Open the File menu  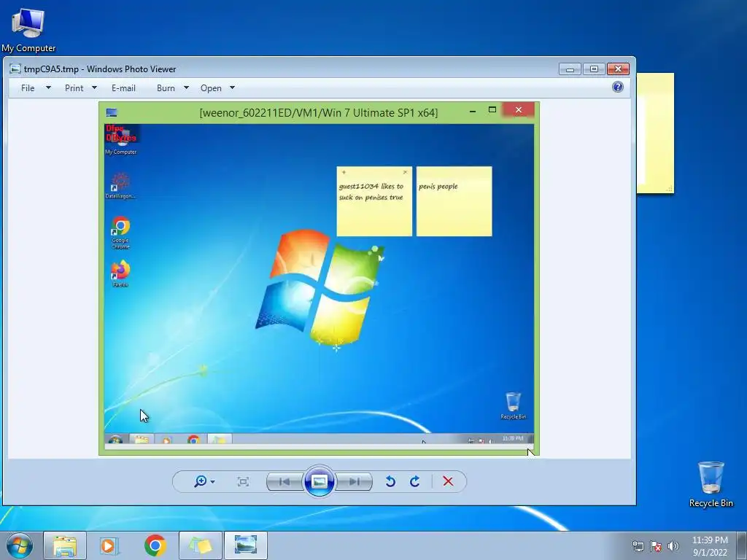[28, 88]
